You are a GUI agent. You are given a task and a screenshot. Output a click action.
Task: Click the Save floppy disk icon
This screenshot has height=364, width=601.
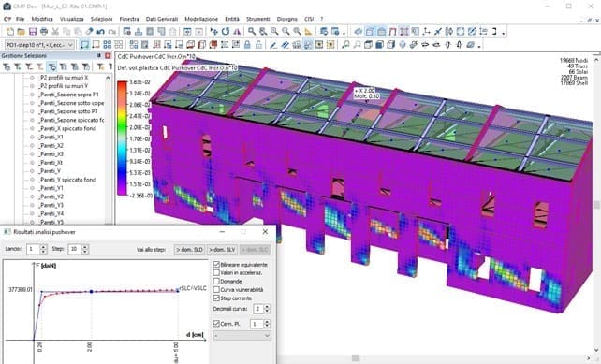pos(33,32)
